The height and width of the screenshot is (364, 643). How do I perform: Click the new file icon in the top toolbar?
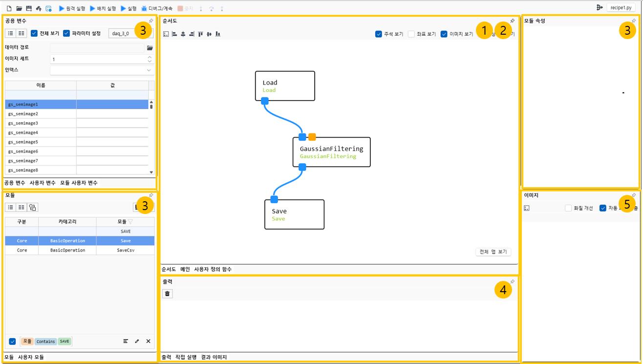(9, 8)
